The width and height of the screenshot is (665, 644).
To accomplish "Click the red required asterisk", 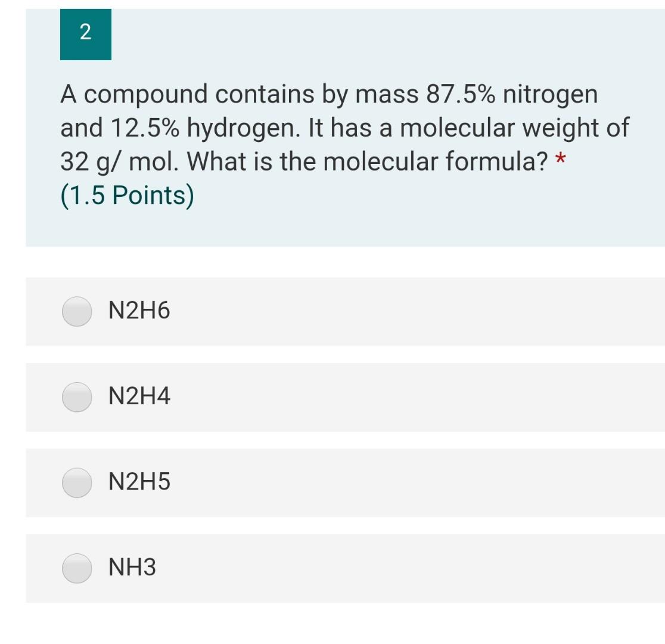I will 560,160.
